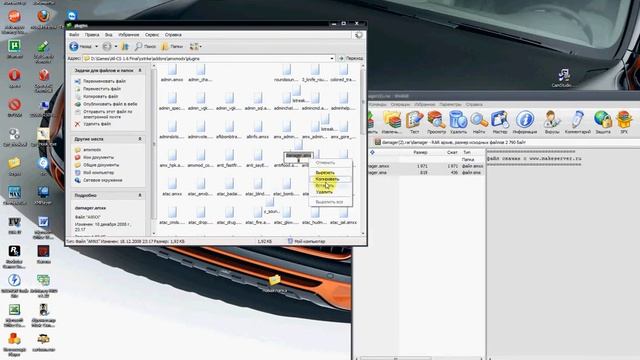The width and height of the screenshot is (640, 360).
Task: Click the Firefox icon on the desktop
Action: [43, 16]
